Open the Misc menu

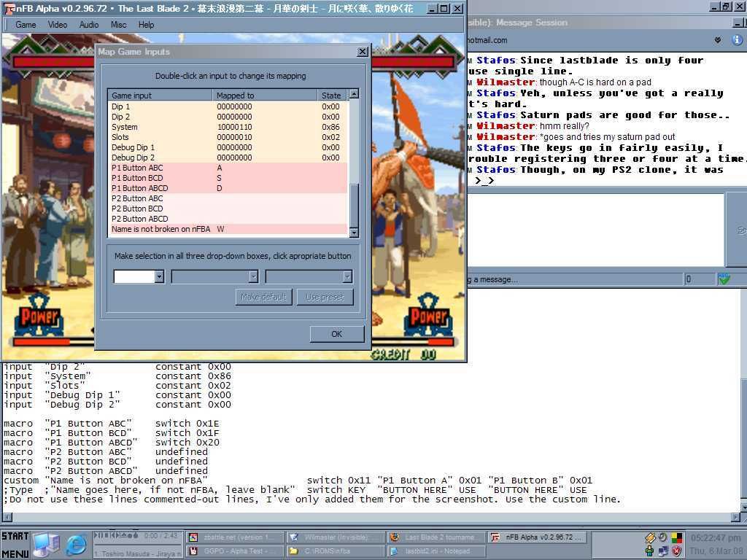tap(119, 25)
